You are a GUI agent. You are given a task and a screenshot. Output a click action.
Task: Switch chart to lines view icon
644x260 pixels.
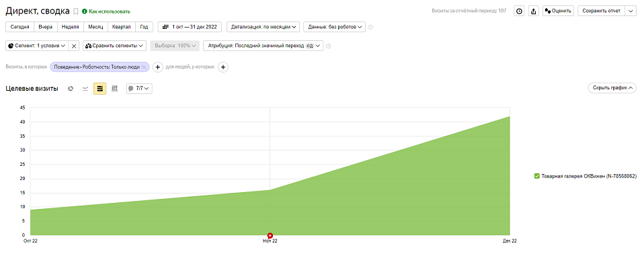(85, 88)
